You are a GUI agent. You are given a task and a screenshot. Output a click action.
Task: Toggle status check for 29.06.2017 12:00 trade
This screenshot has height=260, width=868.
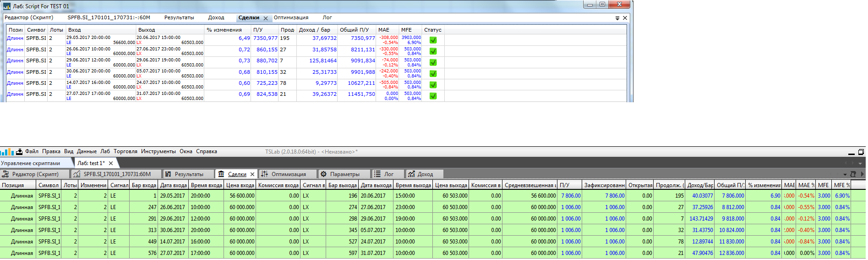(433, 63)
